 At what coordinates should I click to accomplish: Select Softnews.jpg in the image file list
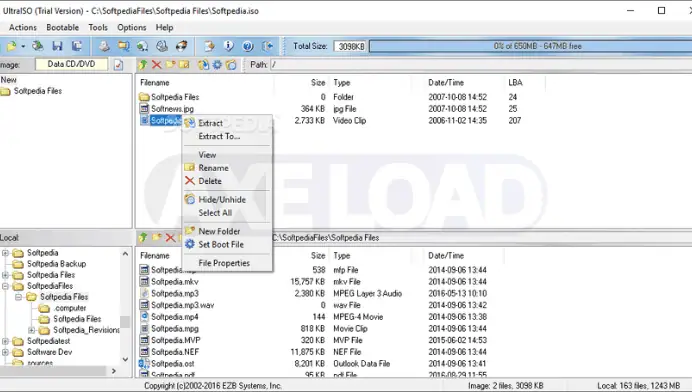pos(173,109)
